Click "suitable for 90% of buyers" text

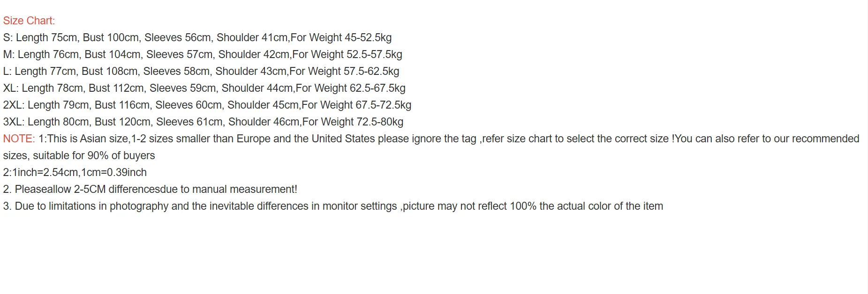coord(94,155)
